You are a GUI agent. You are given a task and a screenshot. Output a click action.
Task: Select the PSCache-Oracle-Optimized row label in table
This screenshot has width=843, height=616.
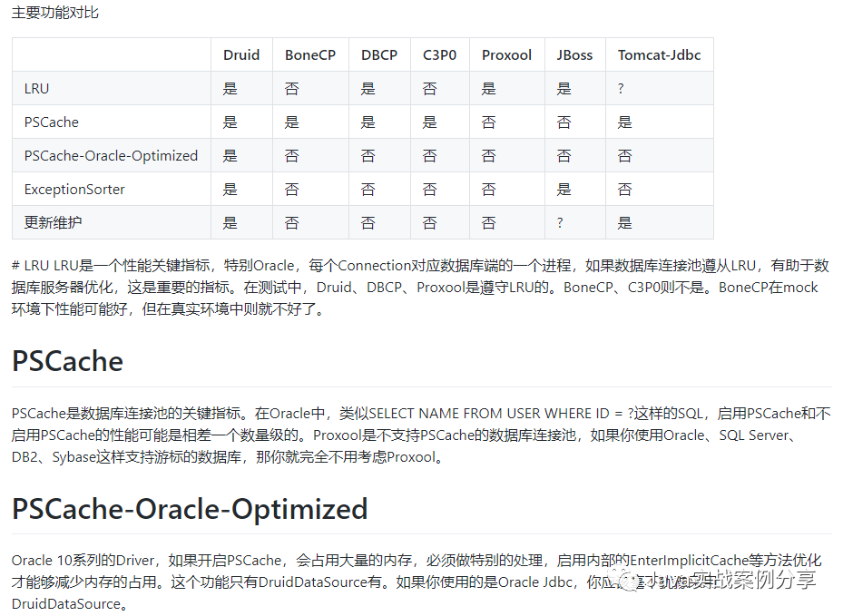tap(111, 156)
